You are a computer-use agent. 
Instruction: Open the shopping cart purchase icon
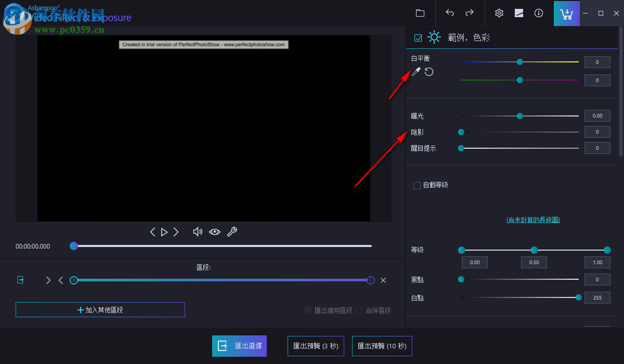(566, 13)
